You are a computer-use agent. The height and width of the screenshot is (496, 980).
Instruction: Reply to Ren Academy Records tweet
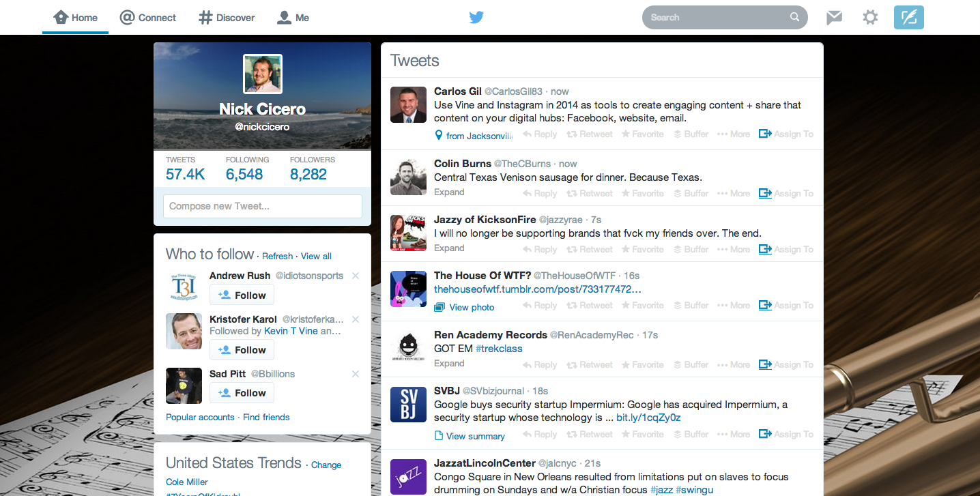(540, 365)
